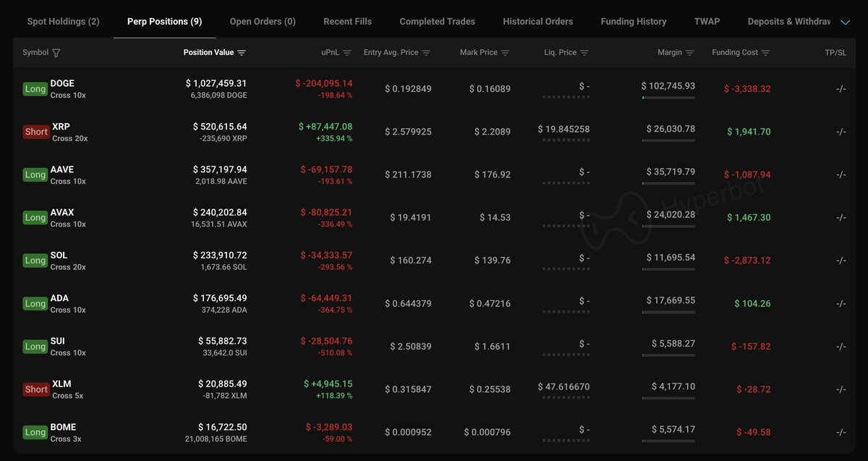Click the Mark Price sort icon
868x461 pixels.
tap(505, 53)
